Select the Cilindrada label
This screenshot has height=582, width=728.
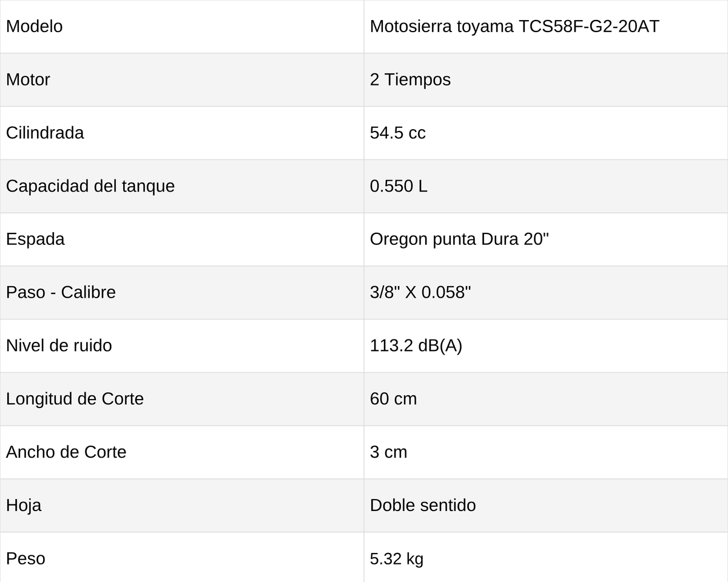tap(45, 133)
